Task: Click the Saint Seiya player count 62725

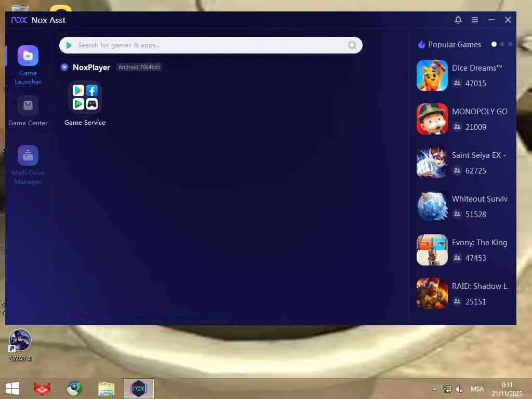Action: 476,170
